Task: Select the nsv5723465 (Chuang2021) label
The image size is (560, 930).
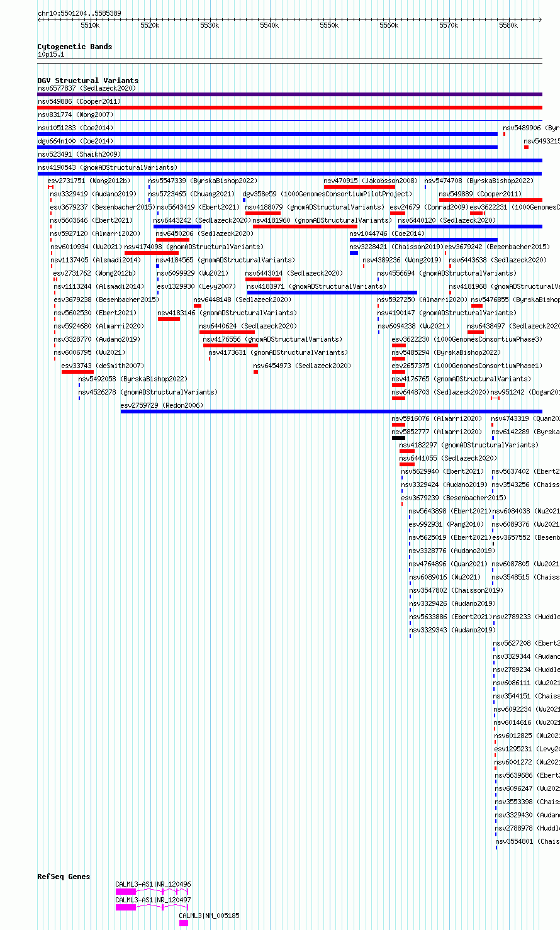Action: pos(191,194)
